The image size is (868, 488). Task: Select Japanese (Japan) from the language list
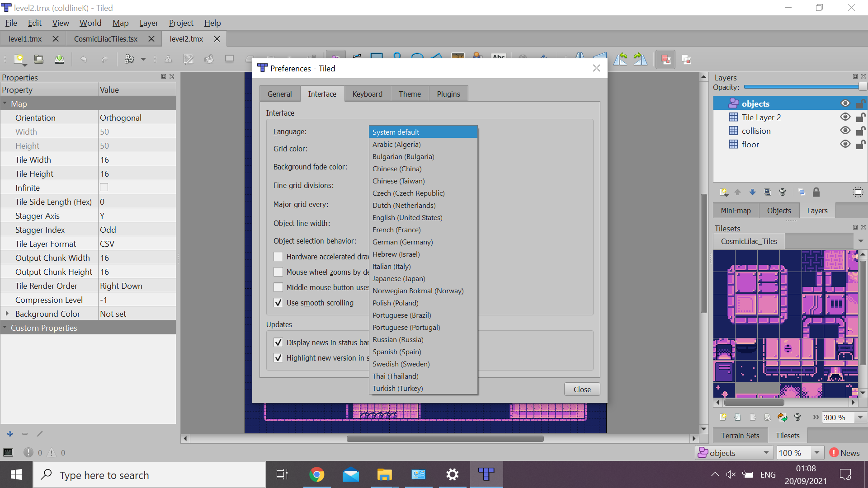(398, 279)
